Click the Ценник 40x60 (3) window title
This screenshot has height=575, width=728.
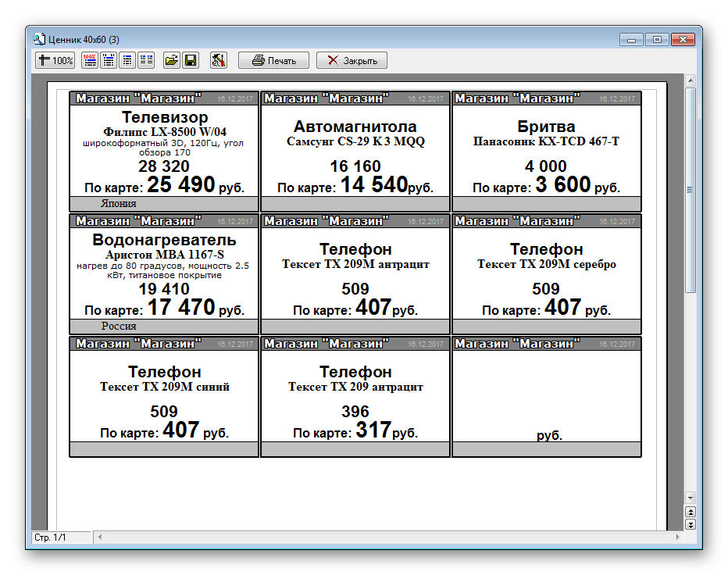coord(84,40)
